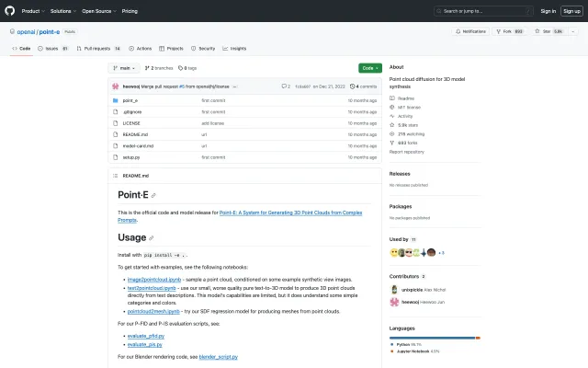Expand the Product menu
This screenshot has width=588, height=368.
[33, 11]
